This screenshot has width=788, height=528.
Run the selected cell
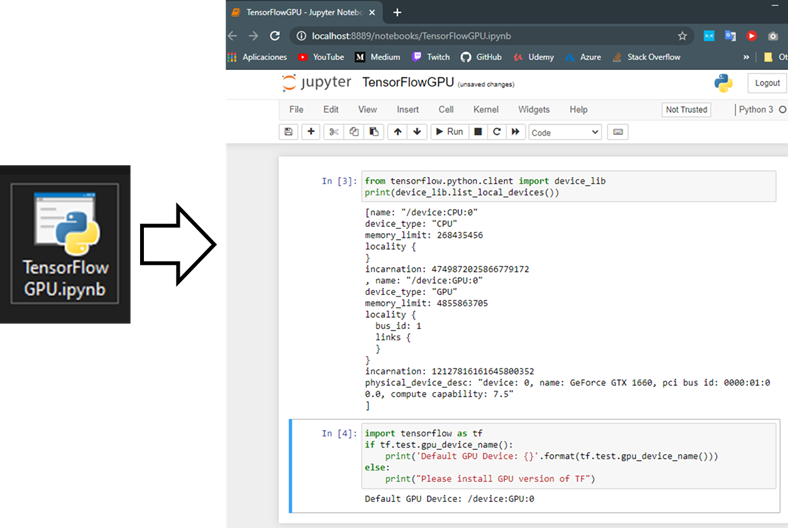click(449, 132)
